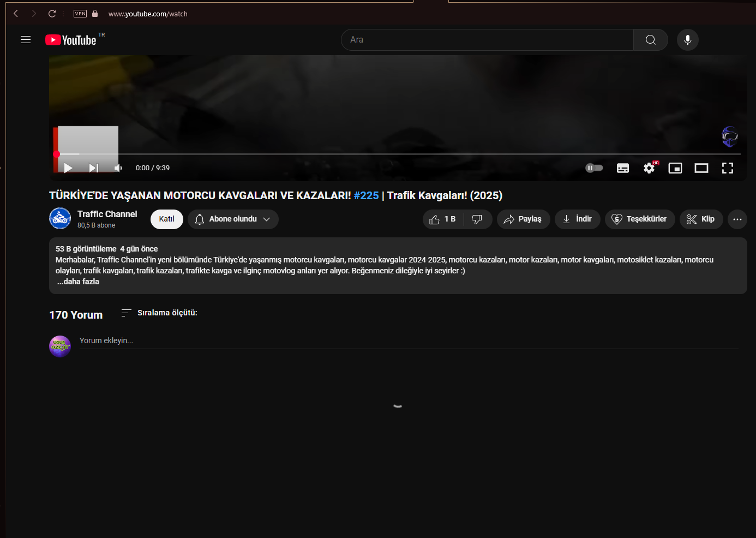
Task: Open the #225 hashtag link
Action: (x=366, y=195)
